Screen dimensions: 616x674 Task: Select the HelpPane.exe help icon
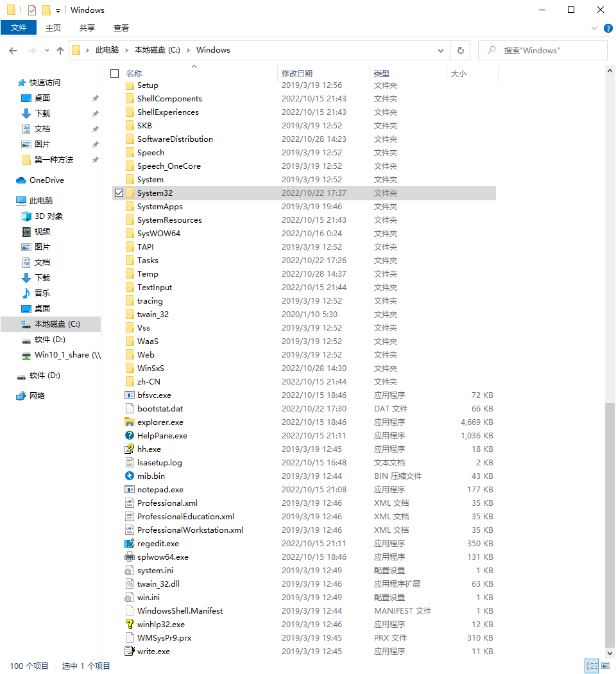tap(130, 435)
